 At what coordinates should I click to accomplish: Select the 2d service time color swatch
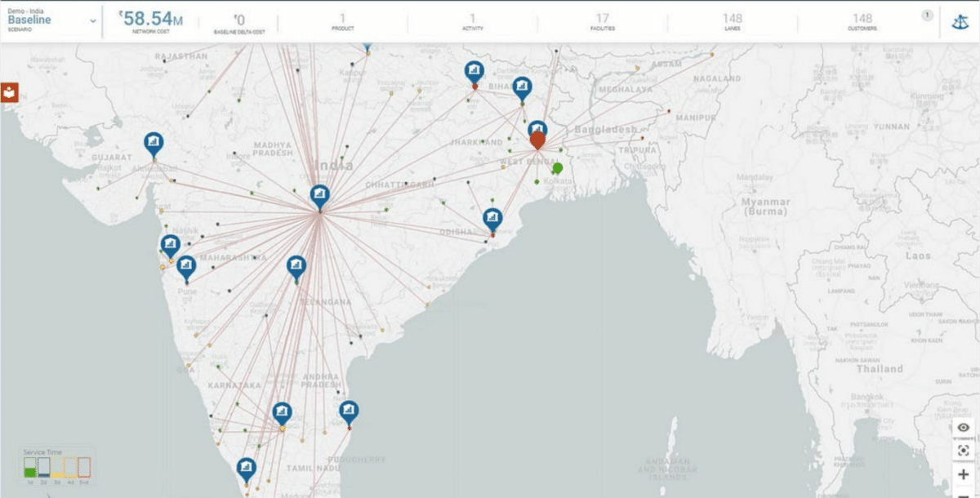tap(43, 468)
